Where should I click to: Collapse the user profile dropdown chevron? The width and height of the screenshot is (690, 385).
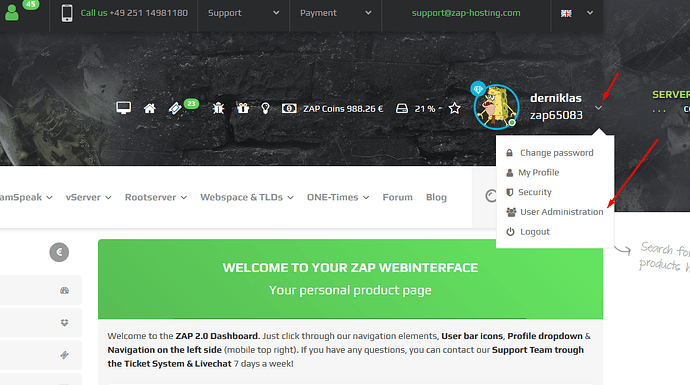598,108
